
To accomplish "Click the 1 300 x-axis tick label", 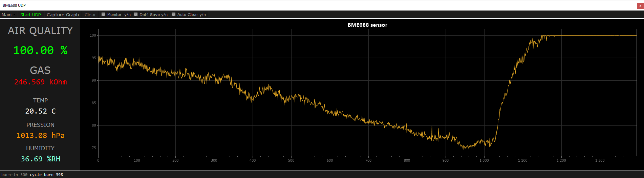I will click(600, 160).
